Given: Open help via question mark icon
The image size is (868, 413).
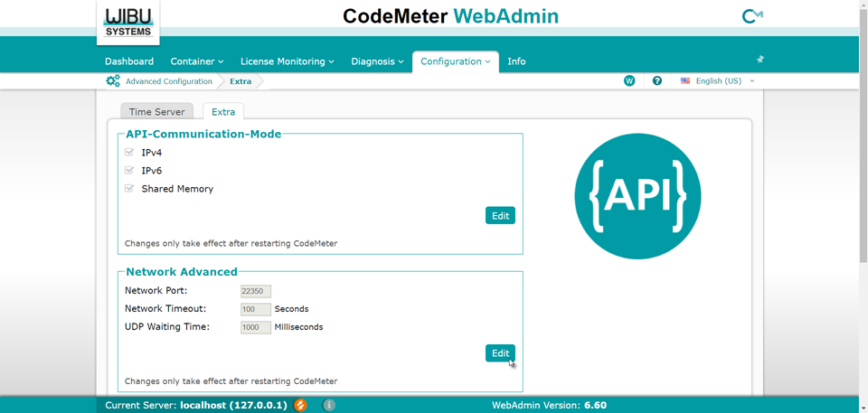Looking at the screenshot, I should pyautogui.click(x=657, y=81).
